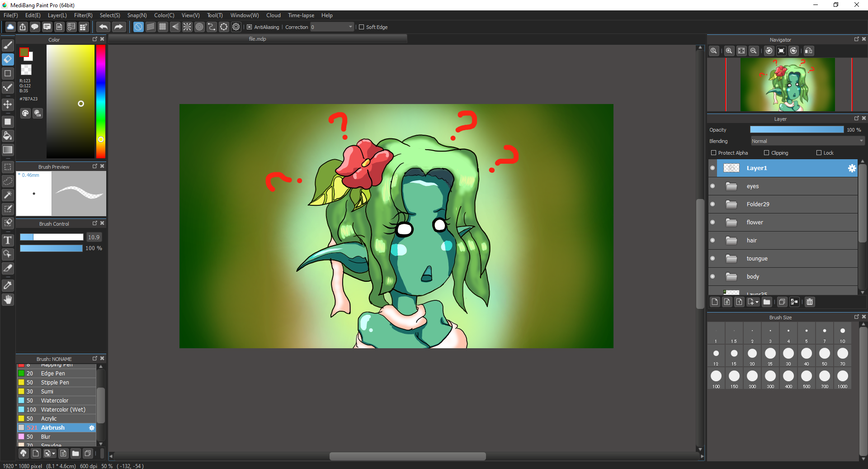Open the Filter menu
The height and width of the screenshot is (469, 868).
[x=83, y=15]
